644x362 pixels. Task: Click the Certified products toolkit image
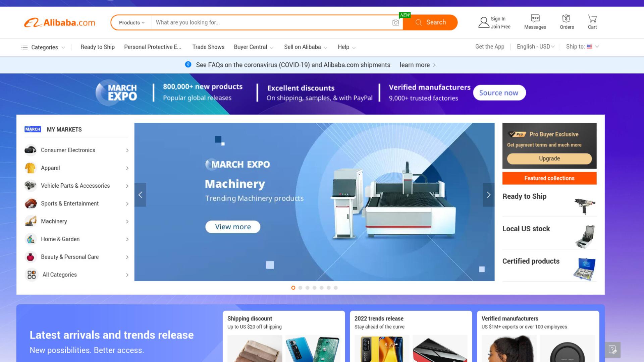(584, 269)
